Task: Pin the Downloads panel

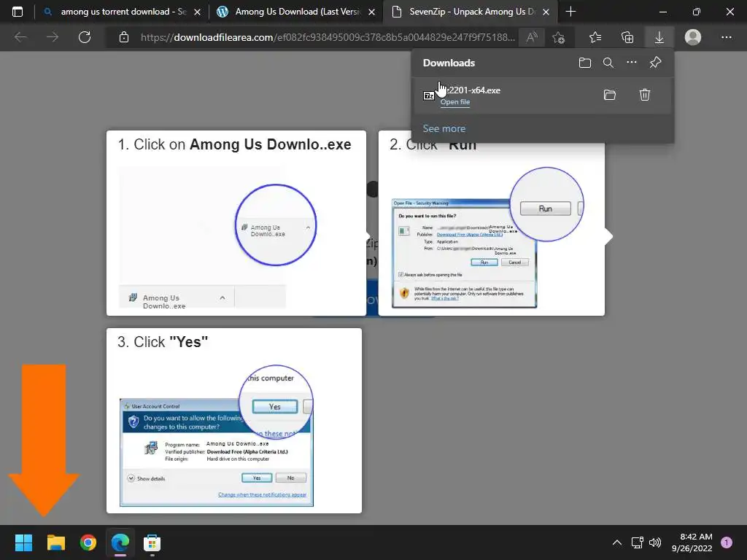Action: pyautogui.click(x=656, y=63)
